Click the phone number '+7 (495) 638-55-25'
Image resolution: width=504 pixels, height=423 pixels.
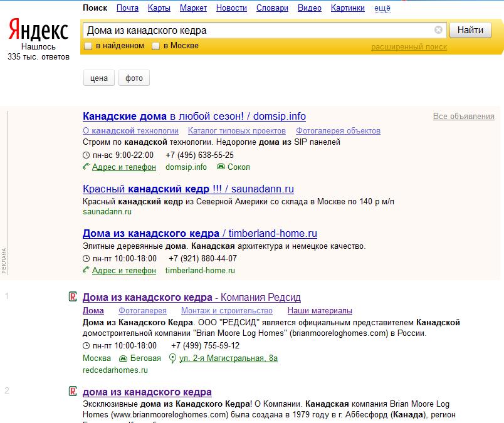199,155
